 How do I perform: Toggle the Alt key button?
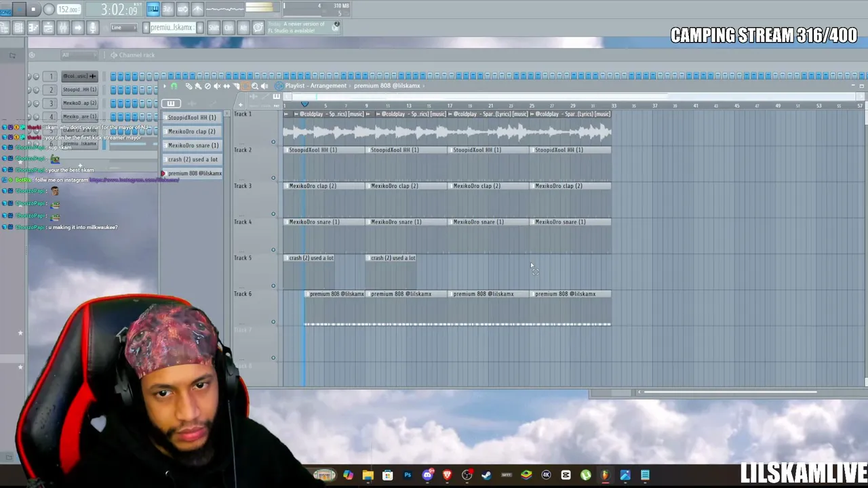tap(243, 28)
